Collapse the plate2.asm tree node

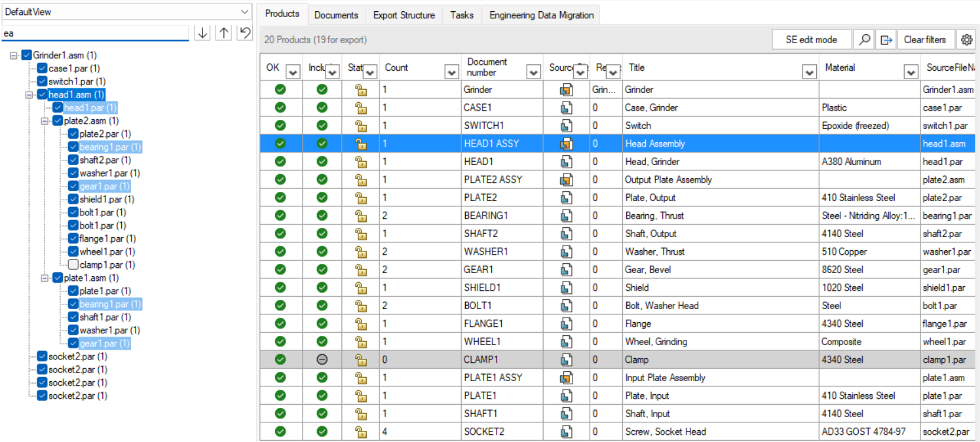coord(45,121)
